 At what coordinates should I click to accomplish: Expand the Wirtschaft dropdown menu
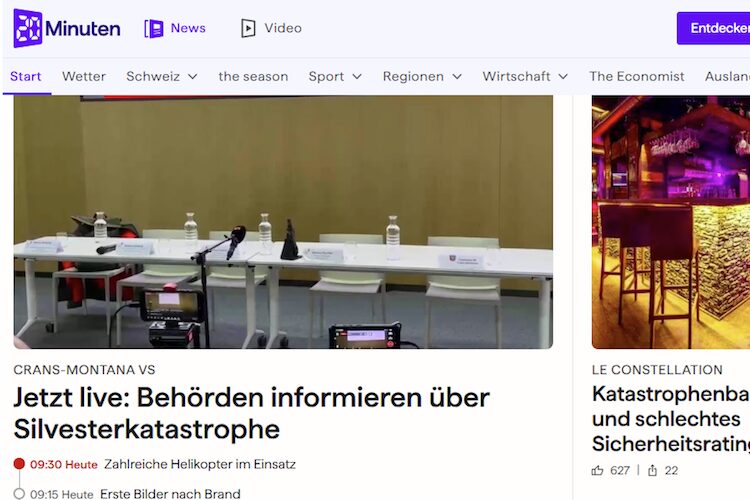562,77
